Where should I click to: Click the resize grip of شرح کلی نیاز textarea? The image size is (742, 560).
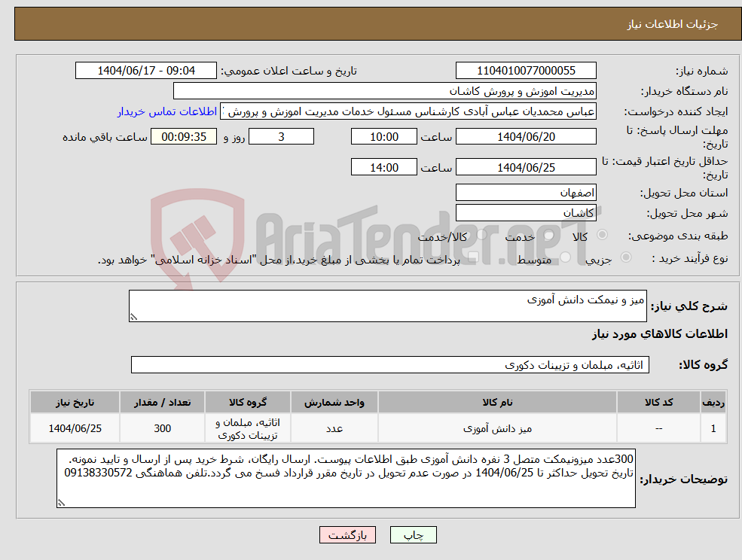click(x=135, y=316)
